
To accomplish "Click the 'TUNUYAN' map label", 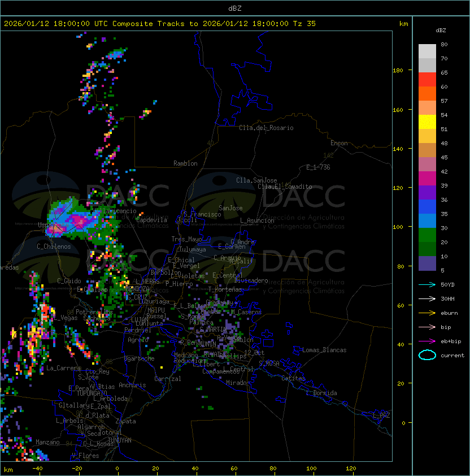I will coord(120,440).
